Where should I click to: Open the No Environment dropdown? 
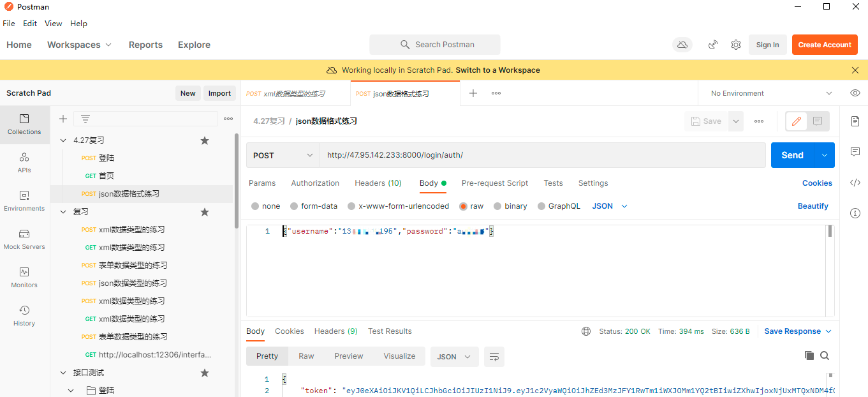click(x=771, y=93)
